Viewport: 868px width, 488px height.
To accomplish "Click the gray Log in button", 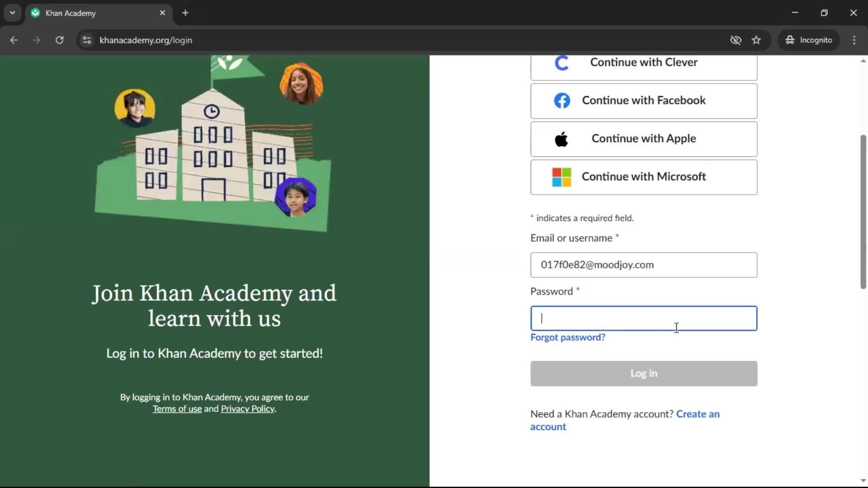I will [x=644, y=374].
